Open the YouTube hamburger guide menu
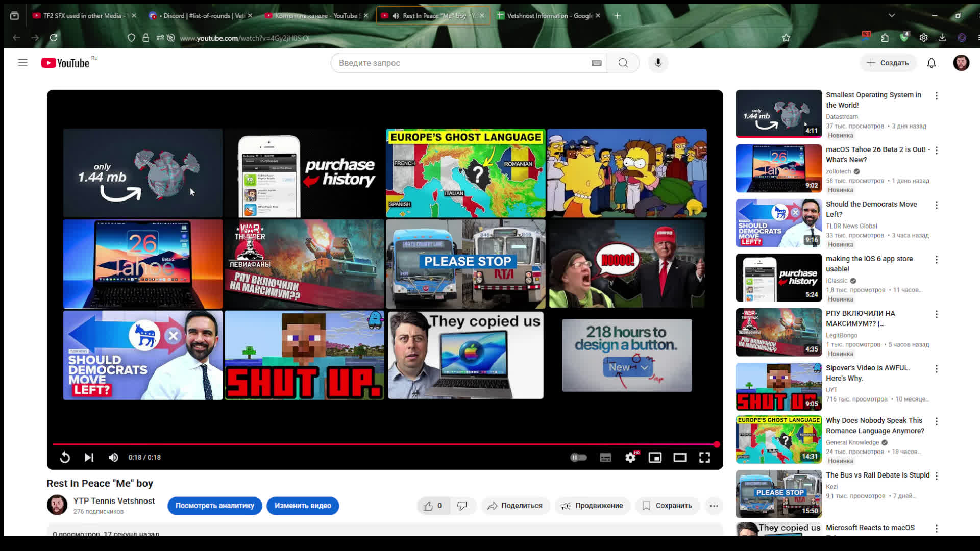This screenshot has width=980, height=551. pyautogui.click(x=22, y=63)
